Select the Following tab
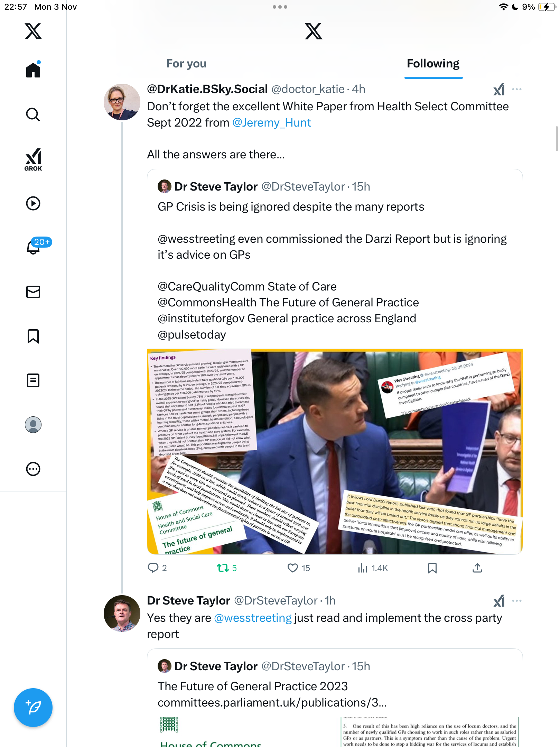Screen dimensions: 560x747 [433, 64]
